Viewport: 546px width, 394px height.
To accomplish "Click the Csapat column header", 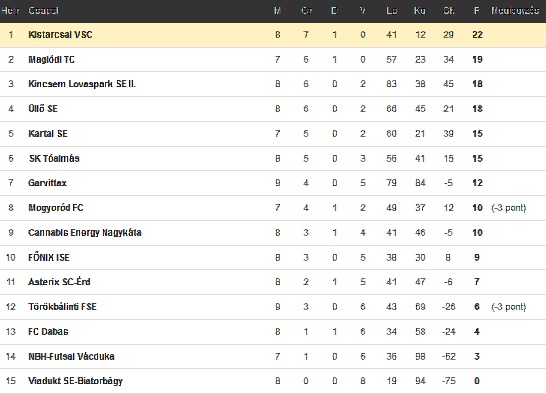I will point(44,10).
